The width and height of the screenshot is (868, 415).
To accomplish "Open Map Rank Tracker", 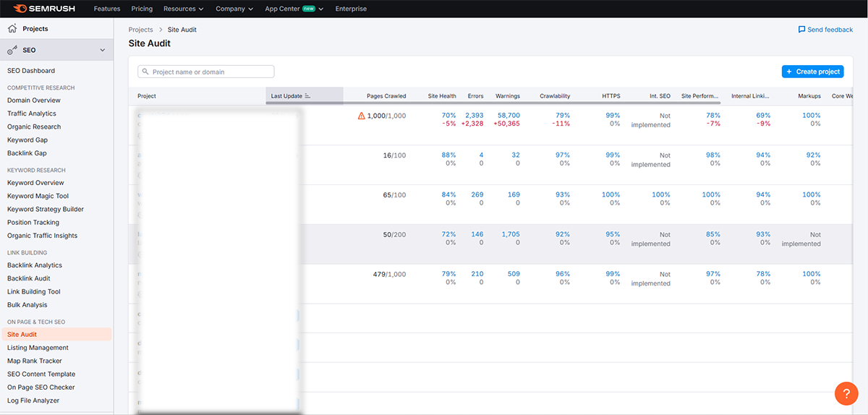I will point(35,361).
